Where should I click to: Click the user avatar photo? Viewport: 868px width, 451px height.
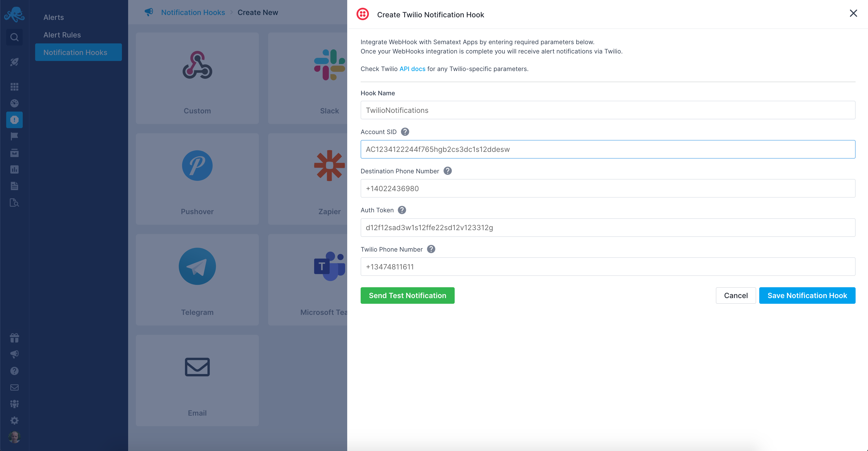pos(14,437)
